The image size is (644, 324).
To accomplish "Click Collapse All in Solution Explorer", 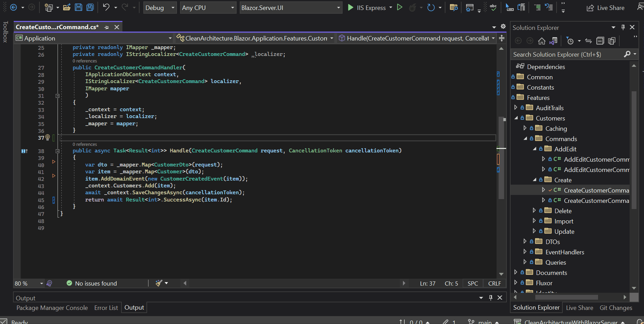I will tap(600, 41).
